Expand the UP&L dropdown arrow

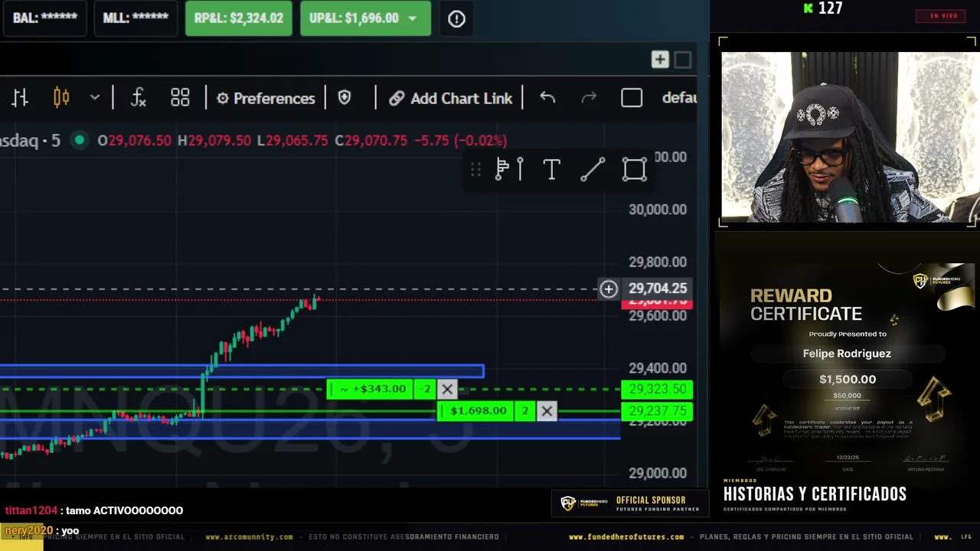point(413,18)
